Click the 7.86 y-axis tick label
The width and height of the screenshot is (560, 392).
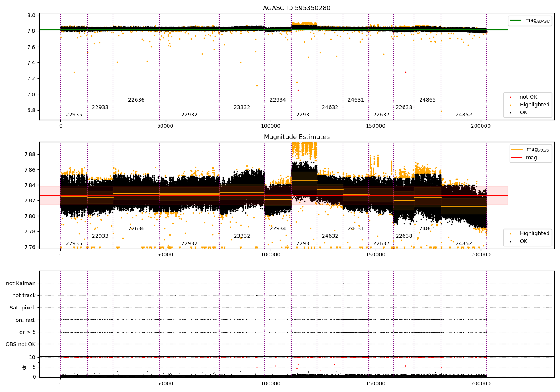(x=30, y=170)
